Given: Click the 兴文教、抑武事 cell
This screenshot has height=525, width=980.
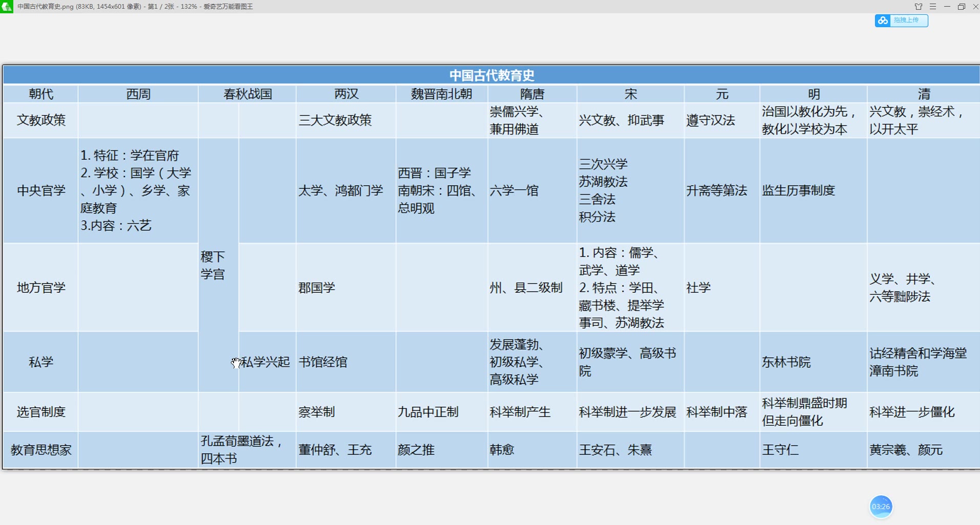Looking at the screenshot, I should pos(630,120).
